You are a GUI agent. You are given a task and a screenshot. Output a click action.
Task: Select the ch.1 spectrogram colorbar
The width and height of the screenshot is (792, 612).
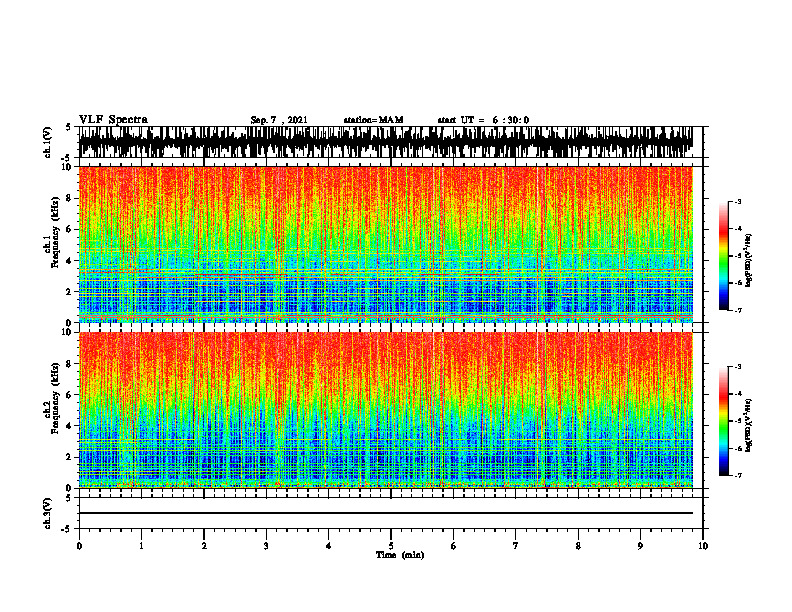[723, 256]
